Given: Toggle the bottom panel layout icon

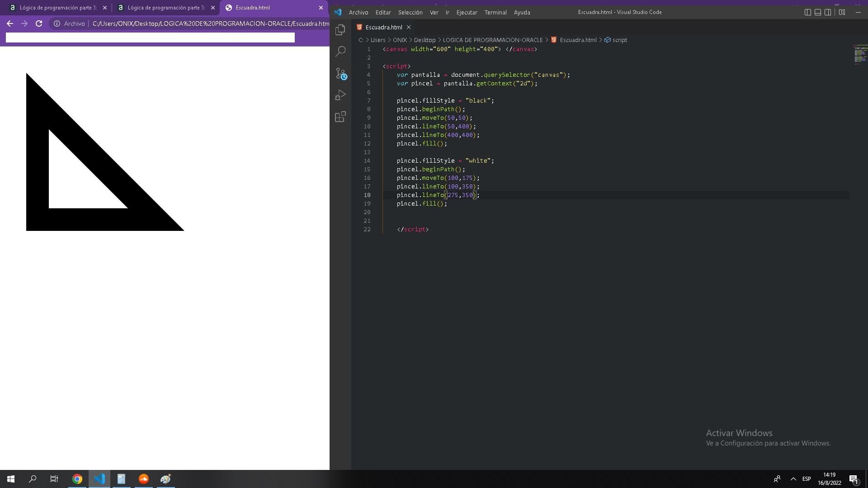Looking at the screenshot, I should pos(818,12).
